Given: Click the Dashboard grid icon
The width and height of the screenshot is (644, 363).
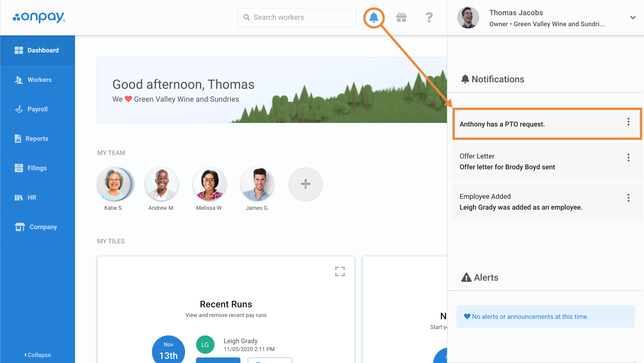Looking at the screenshot, I should coord(19,50).
